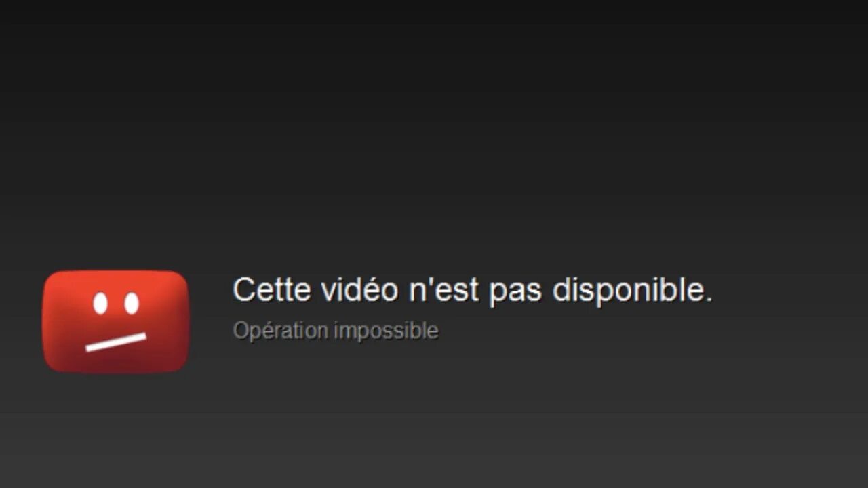The image size is (868, 488).
Task: Click the letter 'O' starting 'Opération'
Action: pyautogui.click(x=240, y=329)
